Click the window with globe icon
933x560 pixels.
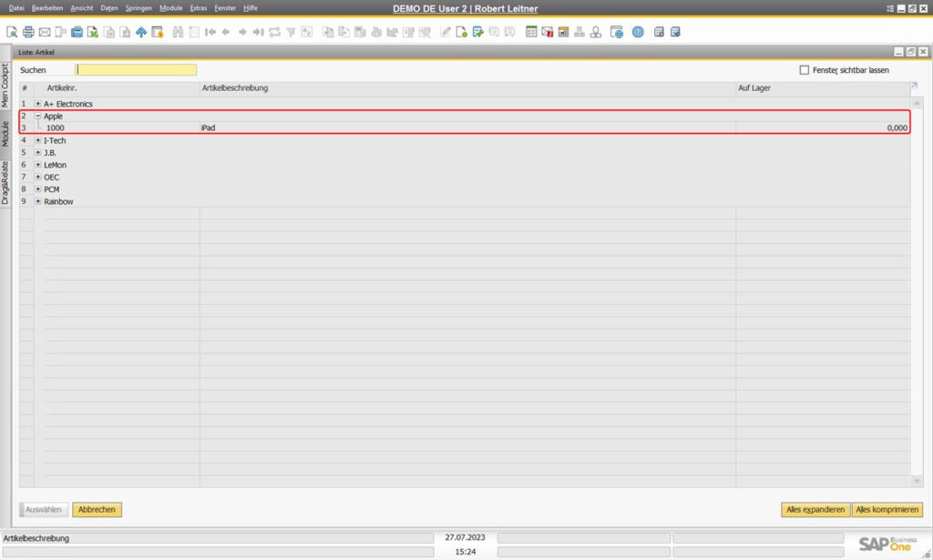click(x=617, y=32)
